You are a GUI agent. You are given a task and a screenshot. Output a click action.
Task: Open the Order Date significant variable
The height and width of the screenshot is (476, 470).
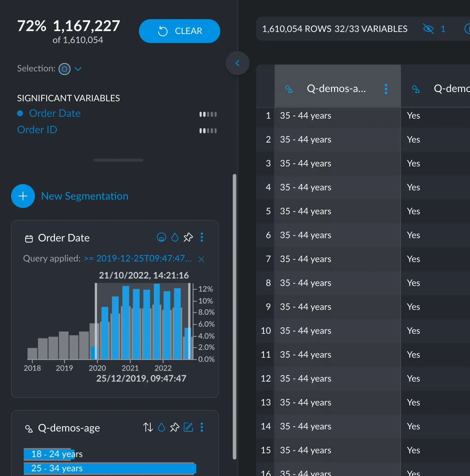click(x=55, y=114)
